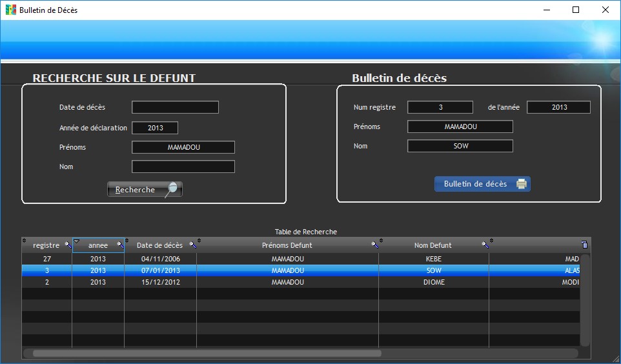Sort table by the annee column header

[98, 245]
